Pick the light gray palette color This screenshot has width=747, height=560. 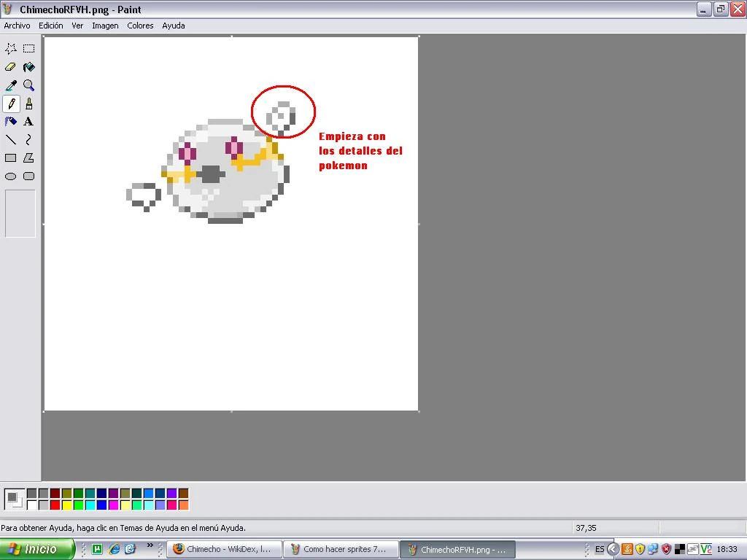[x=43, y=505]
